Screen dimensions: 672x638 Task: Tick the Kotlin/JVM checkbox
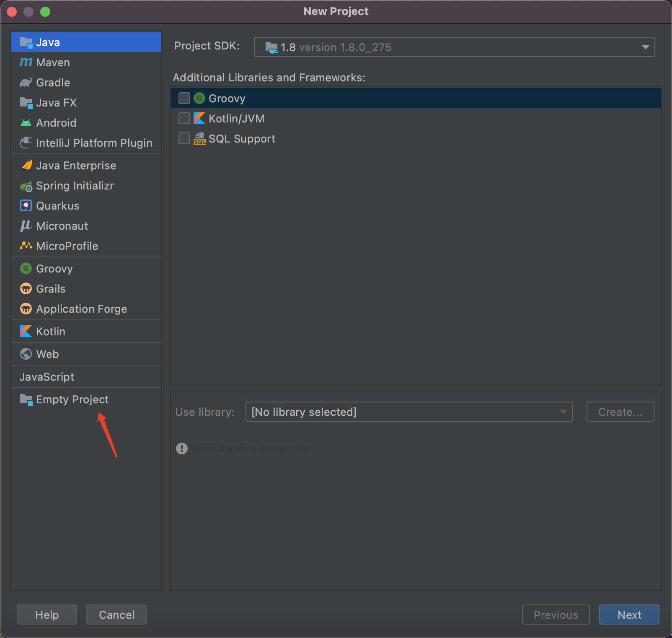tap(184, 118)
